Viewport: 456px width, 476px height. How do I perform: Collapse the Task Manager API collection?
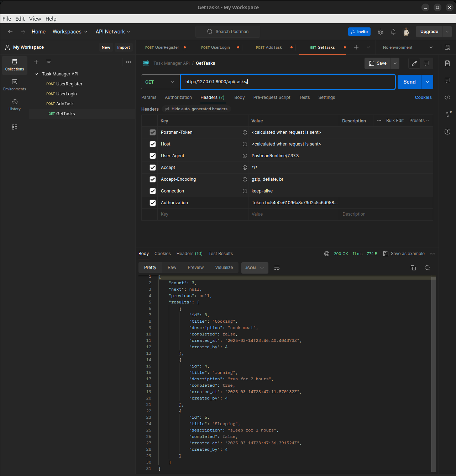coord(36,74)
